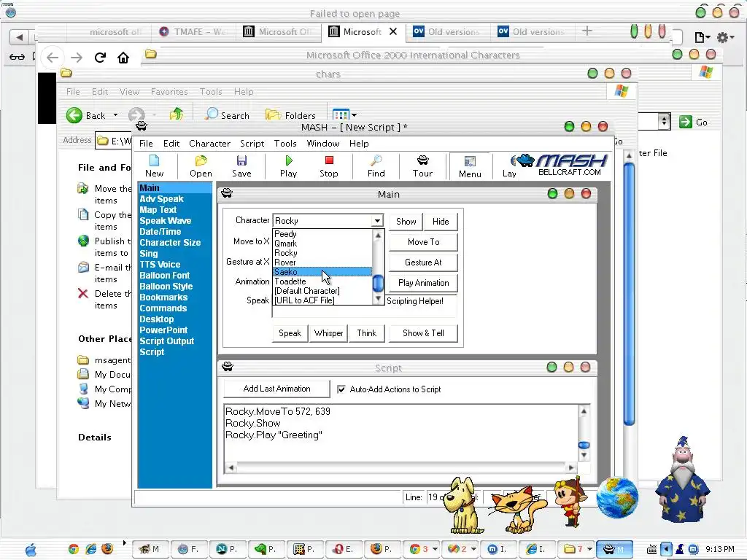Go to browser home page
The height and width of the screenshot is (560, 747).
[123, 58]
